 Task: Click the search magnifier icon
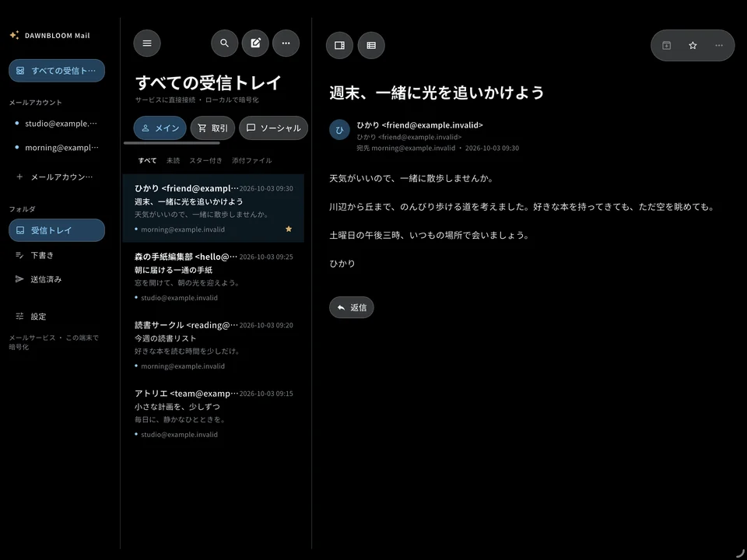tap(224, 44)
